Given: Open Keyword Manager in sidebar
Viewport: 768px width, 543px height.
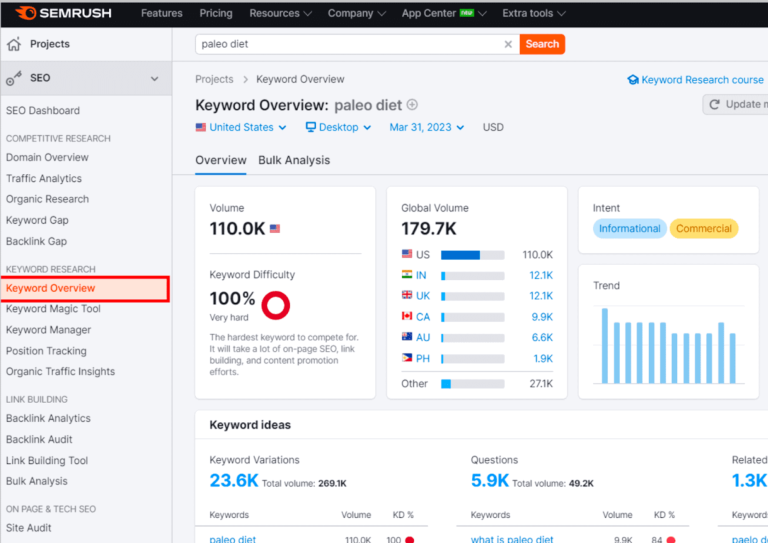Looking at the screenshot, I should pyautogui.click(x=48, y=330).
